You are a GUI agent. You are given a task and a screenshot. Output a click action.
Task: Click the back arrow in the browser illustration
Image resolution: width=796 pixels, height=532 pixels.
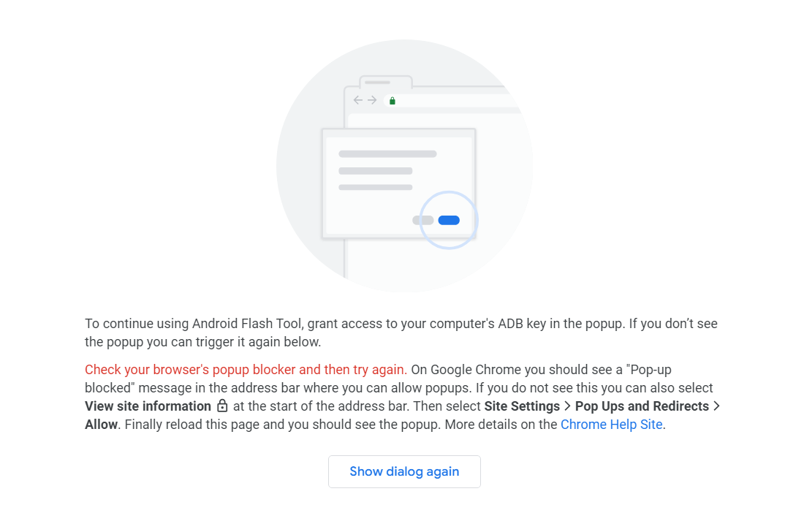pyautogui.click(x=357, y=100)
